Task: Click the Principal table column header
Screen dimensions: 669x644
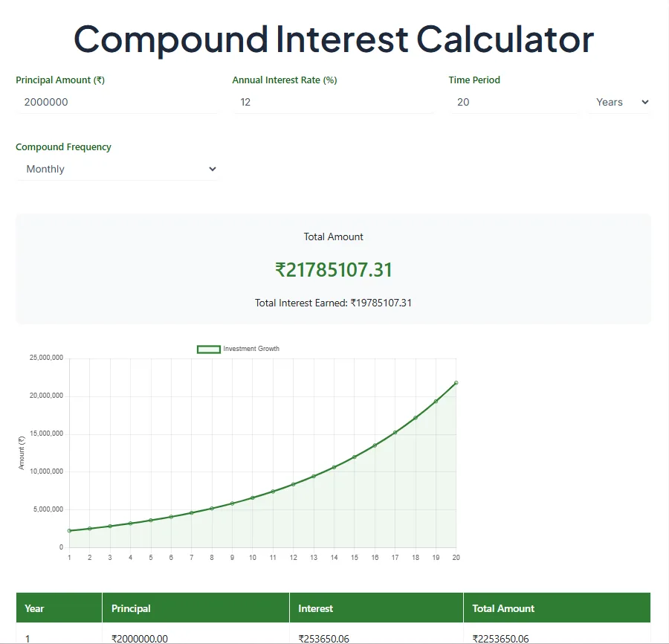Action: (x=132, y=608)
